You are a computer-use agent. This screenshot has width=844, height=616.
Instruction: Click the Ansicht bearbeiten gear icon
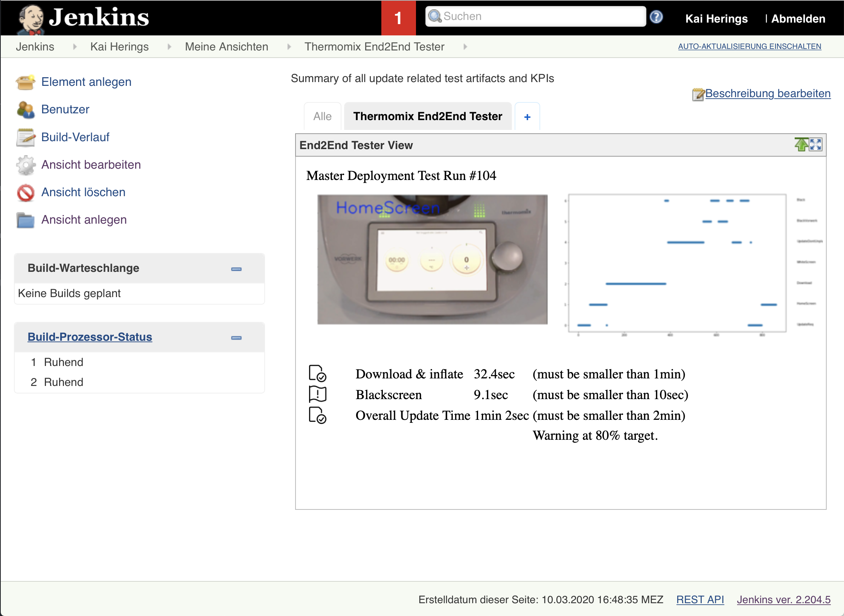pyautogui.click(x=25, y=165)
